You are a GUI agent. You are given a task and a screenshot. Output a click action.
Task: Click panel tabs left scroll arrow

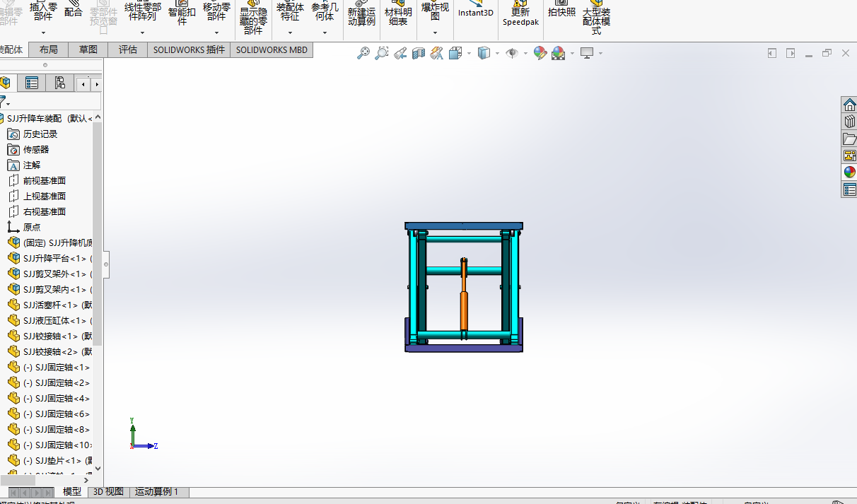[83, 84]
